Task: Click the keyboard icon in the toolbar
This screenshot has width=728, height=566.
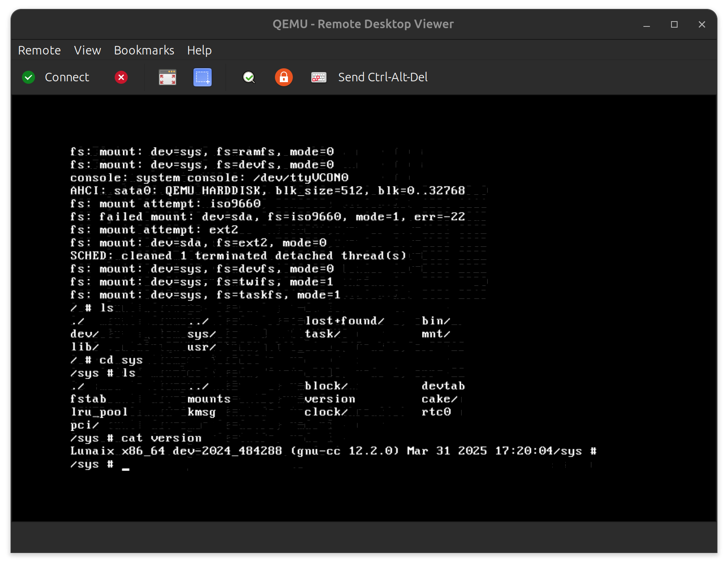Action: point(319,77)
